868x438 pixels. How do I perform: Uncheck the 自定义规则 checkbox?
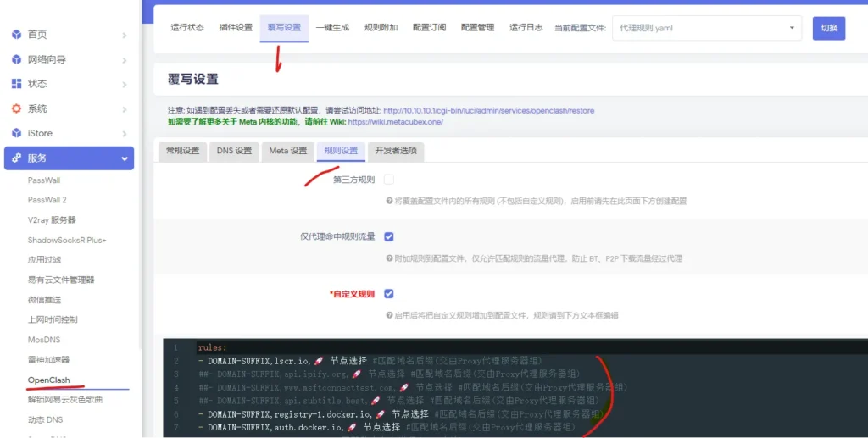pos(389,294)
